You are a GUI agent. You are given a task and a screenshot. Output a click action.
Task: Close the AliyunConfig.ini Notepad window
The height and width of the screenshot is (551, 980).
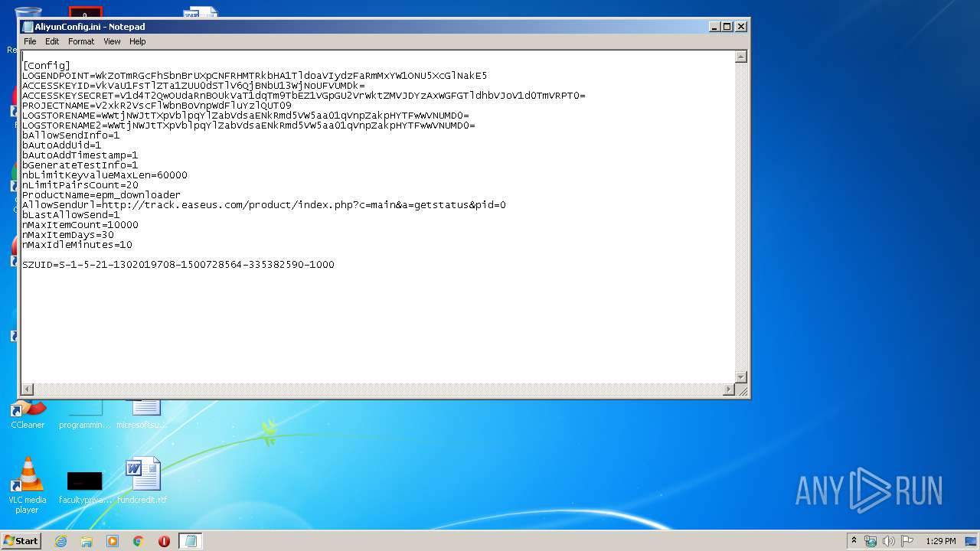click(740, 26)
